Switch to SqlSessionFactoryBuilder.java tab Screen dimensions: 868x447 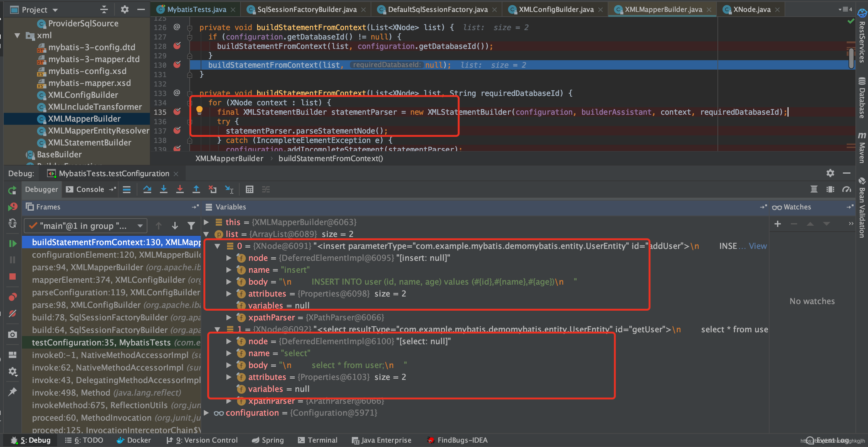click(307, 9)
